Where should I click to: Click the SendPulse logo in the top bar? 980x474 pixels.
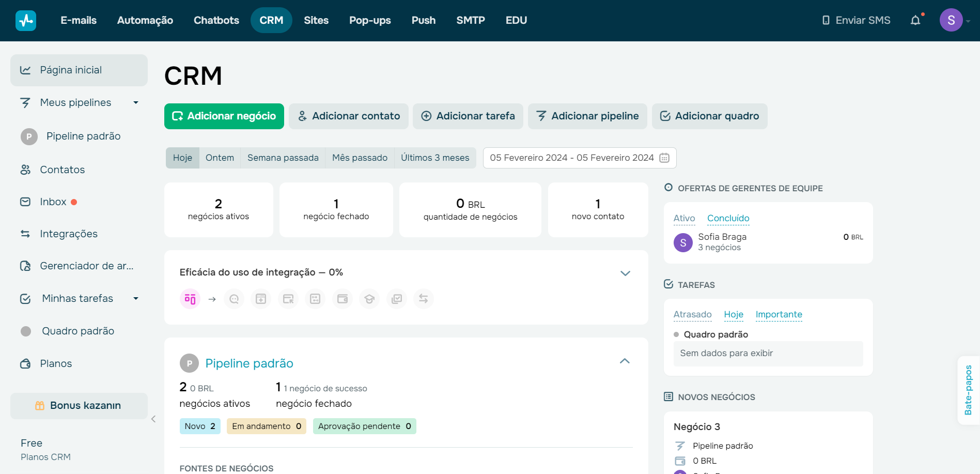[26, 20]
